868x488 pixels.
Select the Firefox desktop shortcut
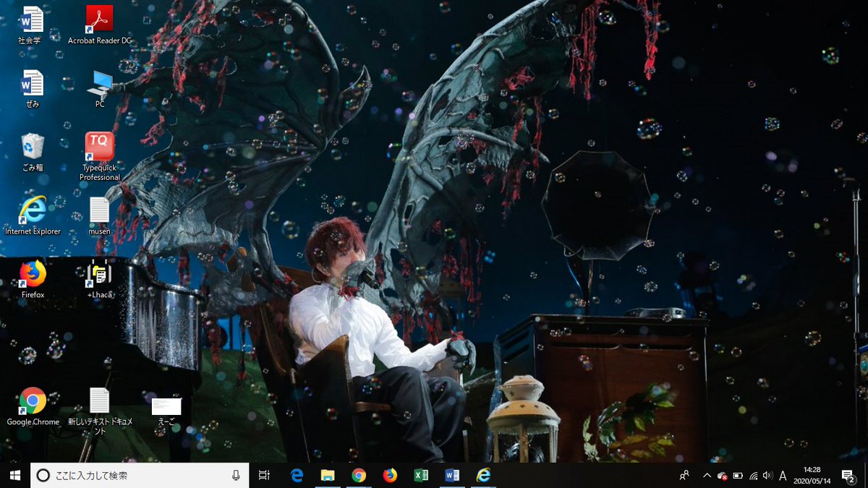33,278
